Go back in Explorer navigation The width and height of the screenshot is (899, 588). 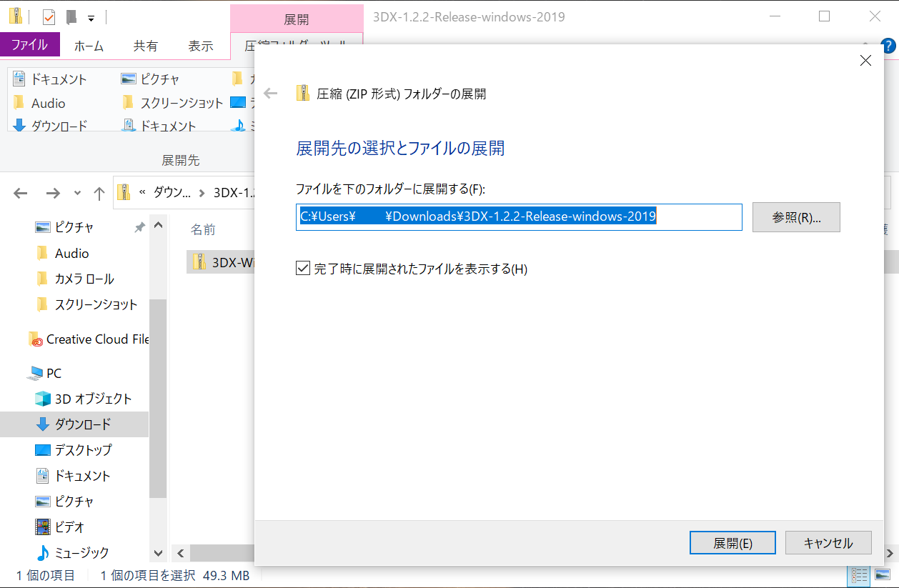tap(21, 193)
